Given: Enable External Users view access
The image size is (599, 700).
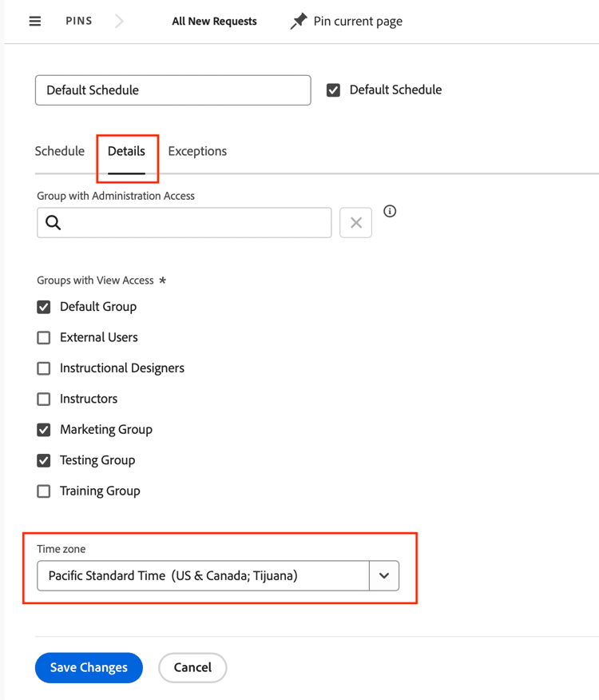Looking at the screenshot, I should point(44,338).
